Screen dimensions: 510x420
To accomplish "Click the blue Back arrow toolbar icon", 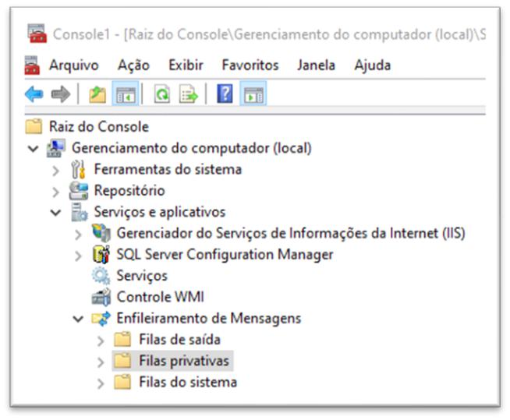I will (34, 94).
